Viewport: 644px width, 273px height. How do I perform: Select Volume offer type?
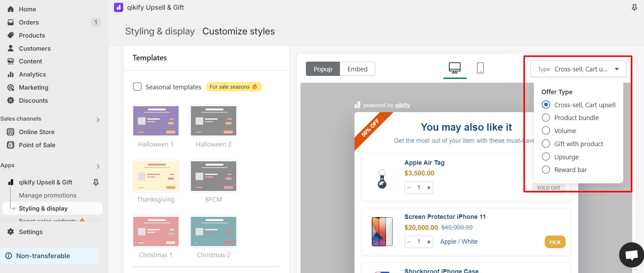click(x=546, y=131)
